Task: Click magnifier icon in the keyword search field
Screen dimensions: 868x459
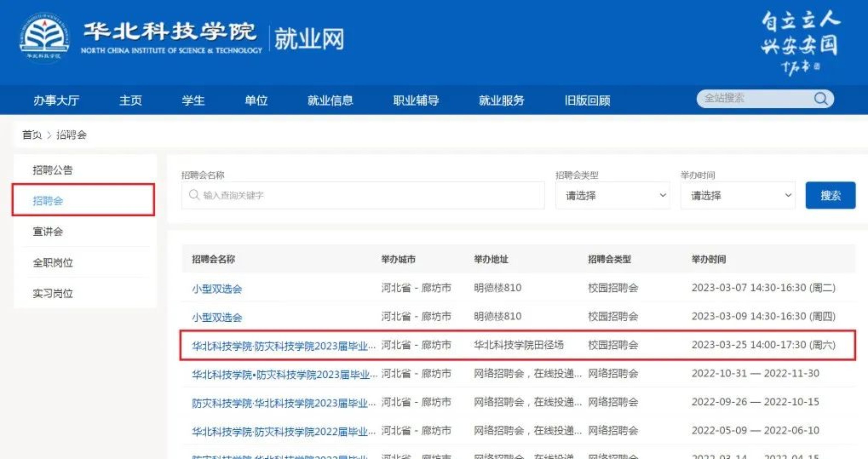Action: click(194, 195)
